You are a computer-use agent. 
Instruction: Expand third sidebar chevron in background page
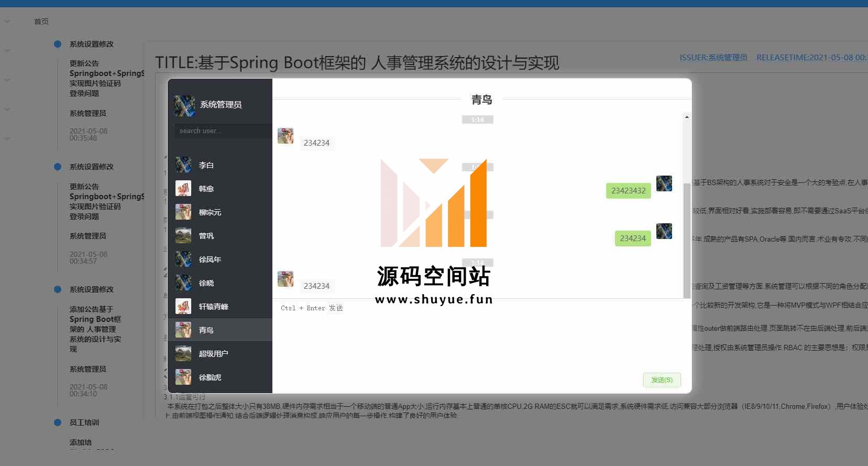(7, 80)
